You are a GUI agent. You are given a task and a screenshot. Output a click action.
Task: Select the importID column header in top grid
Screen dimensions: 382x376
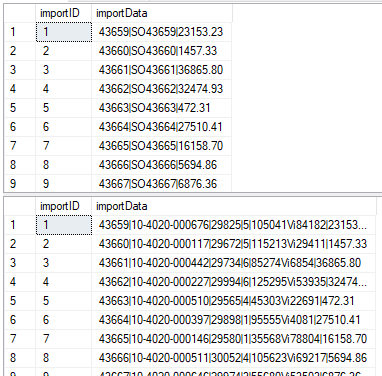coord(63,13)
